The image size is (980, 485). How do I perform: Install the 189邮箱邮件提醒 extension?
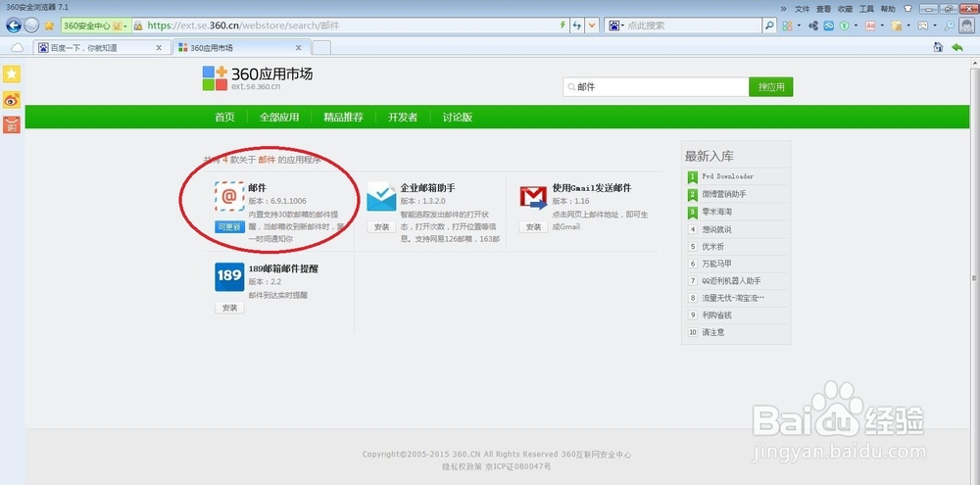click(x=229, y=308)
